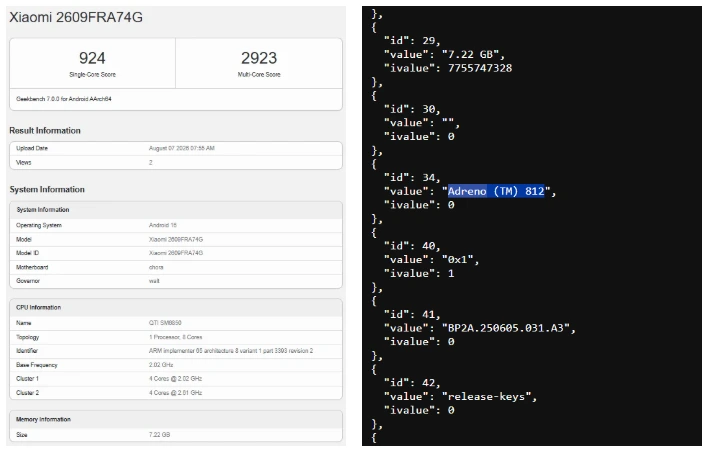
Task: Click the "ARM implementer" identifier value
Action: pyautogui.click(x=231, y=351)
